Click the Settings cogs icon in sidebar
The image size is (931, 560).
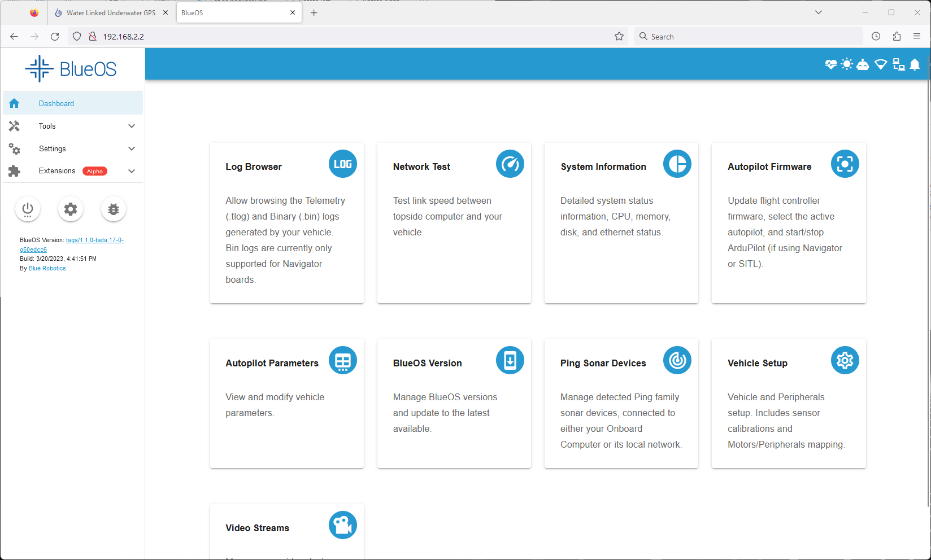[14, 148]
